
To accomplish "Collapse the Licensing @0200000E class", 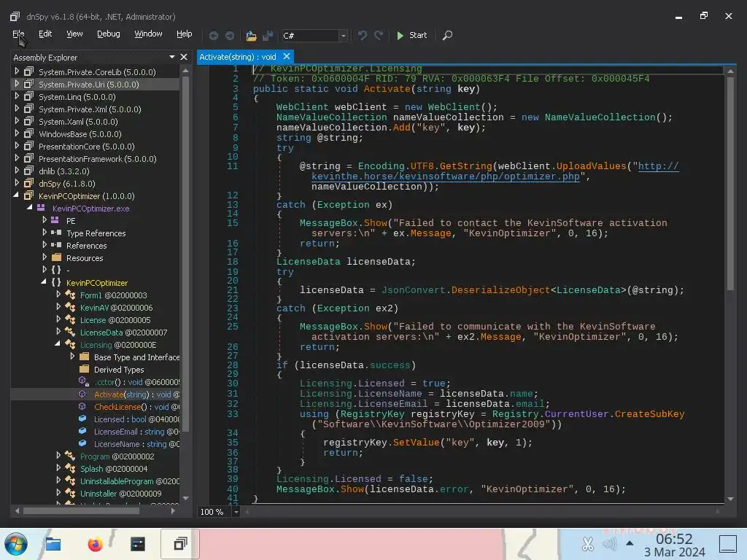I will [x=58, y=344].
